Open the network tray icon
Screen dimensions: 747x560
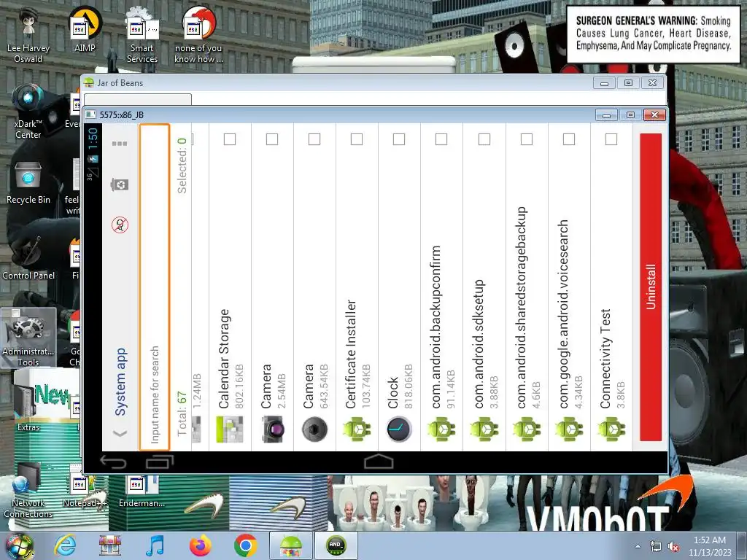(x=656, y=547)
